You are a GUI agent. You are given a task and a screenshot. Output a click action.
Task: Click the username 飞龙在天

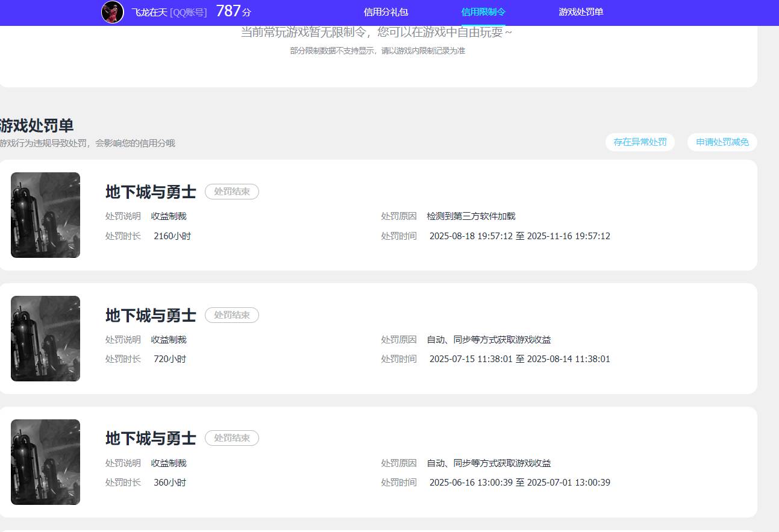[149, 12]
